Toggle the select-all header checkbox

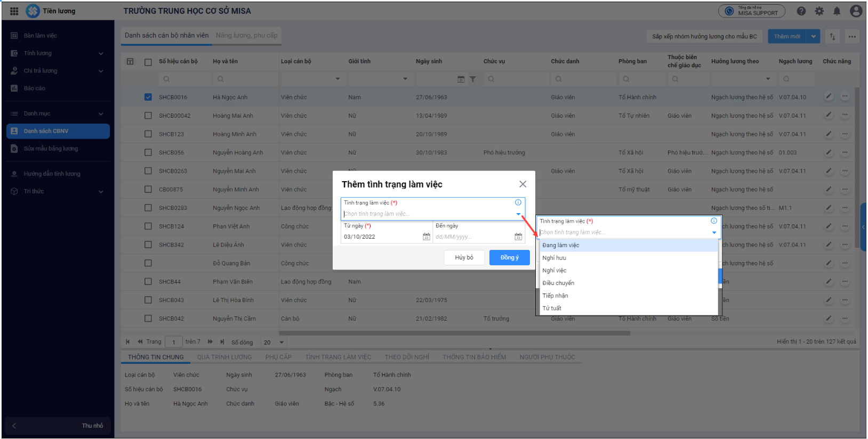(148, 62)
